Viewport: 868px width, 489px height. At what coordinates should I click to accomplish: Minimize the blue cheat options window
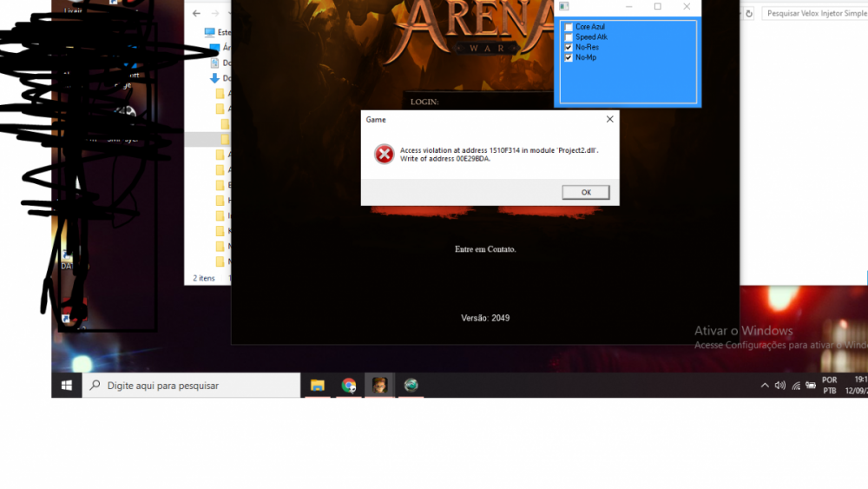628,7
